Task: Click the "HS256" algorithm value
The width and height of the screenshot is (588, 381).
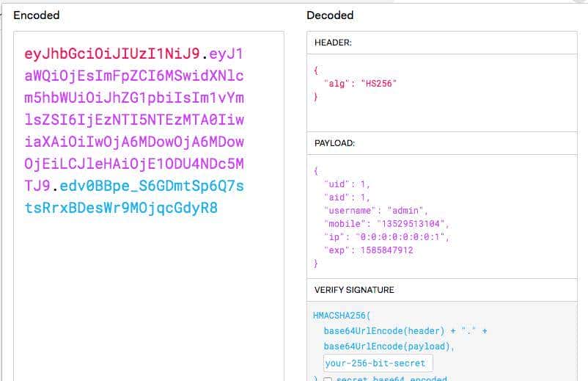Action: (378, 84)
